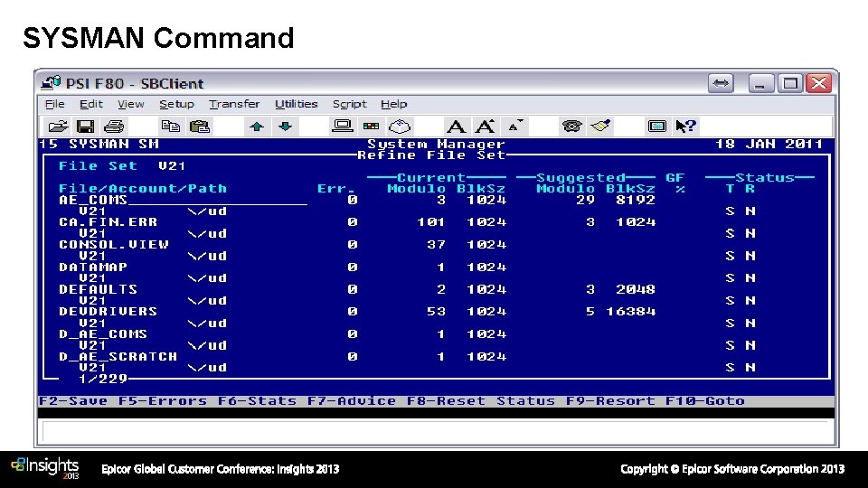Click the File Set V21 label

point(122,166)
